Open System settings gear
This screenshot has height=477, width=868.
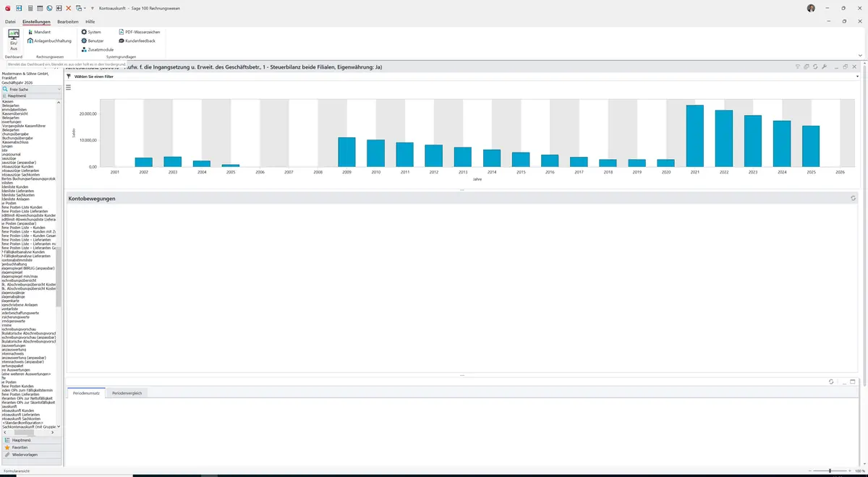pyautogui.click(x=91, y=32)
